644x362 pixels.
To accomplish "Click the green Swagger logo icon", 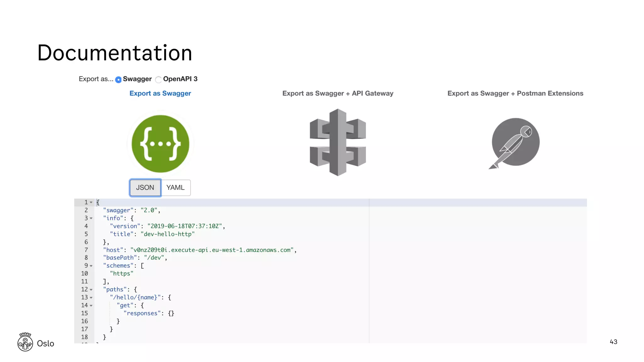I will tap(160, 144).
